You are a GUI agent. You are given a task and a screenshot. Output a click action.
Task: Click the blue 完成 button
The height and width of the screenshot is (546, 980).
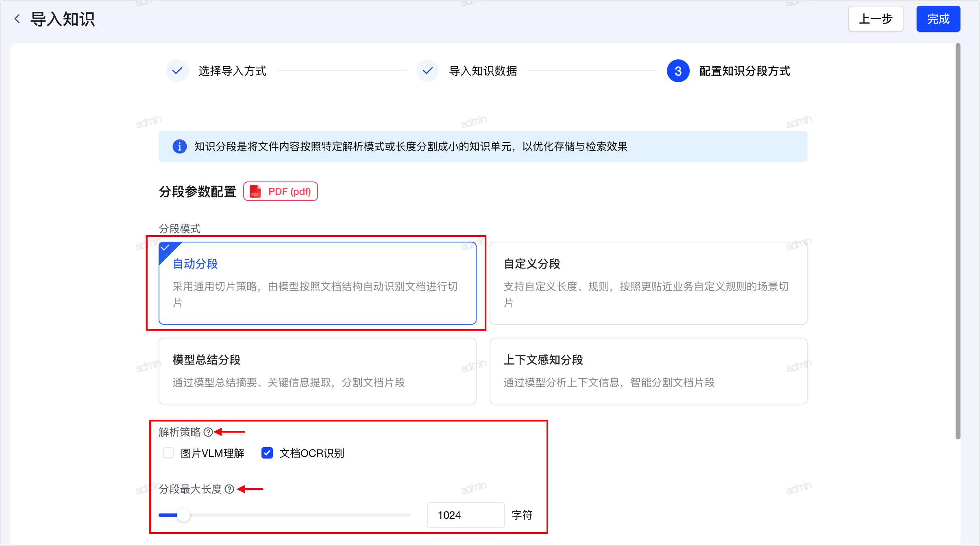938,19
